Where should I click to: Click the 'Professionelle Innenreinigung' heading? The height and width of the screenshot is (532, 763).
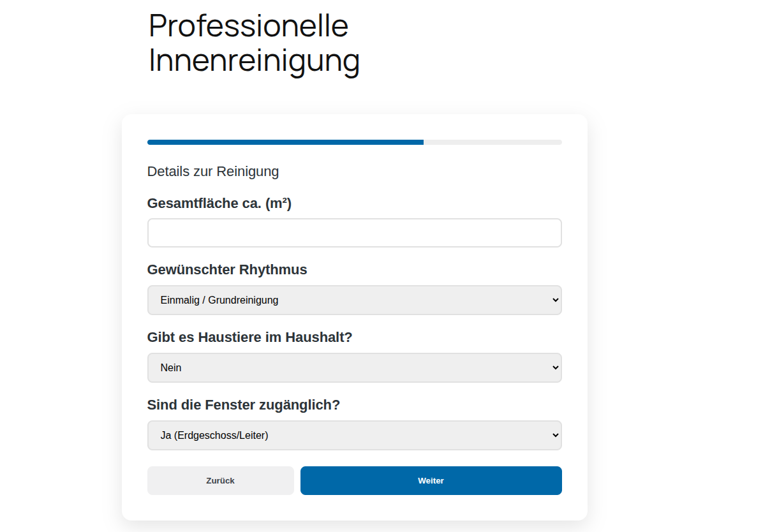click(254, 43)
